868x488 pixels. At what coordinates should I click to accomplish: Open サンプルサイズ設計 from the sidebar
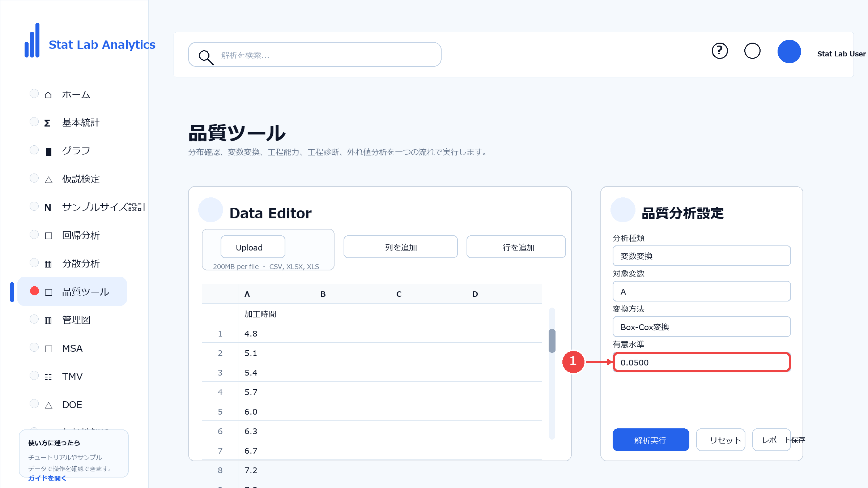point(104,207)
